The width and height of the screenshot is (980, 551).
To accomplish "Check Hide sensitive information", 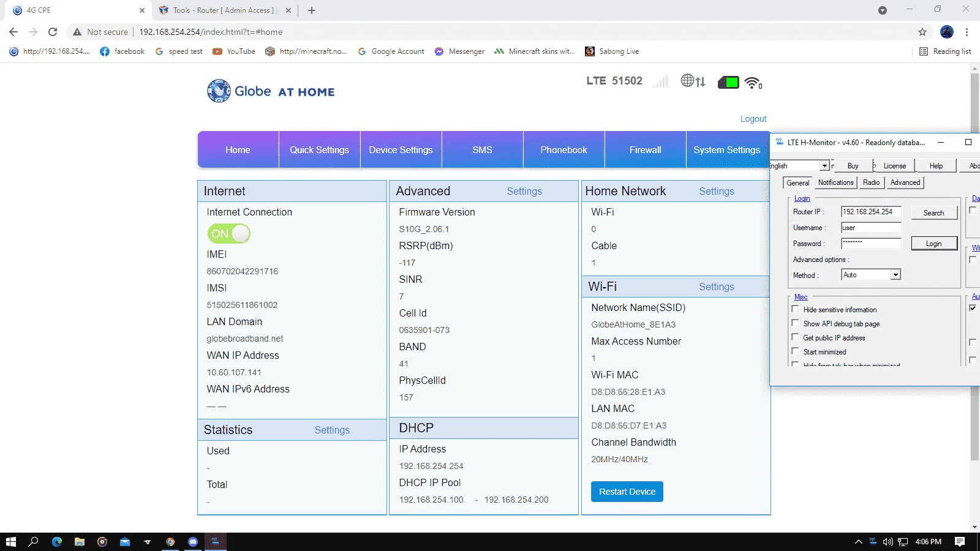I will pos(795,309).
